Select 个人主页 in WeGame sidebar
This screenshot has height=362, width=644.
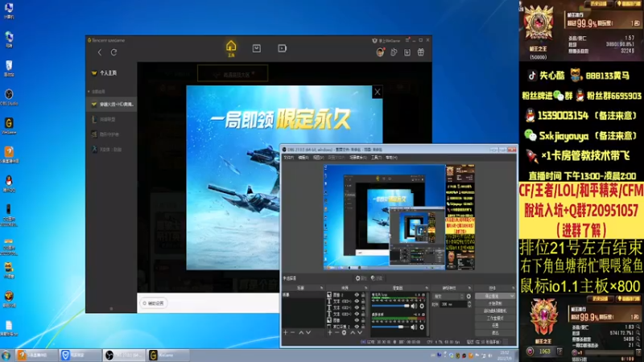pyautogui.click(x=108, y=72)
